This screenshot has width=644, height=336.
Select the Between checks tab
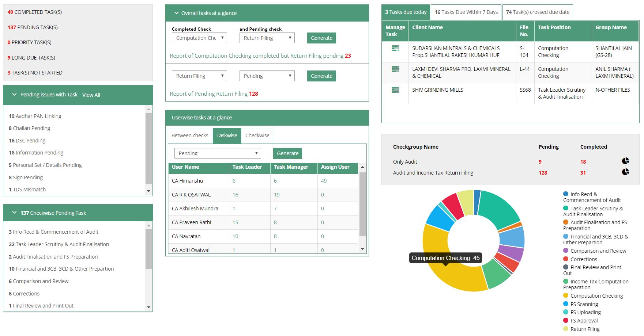click(x=189, y=135)
